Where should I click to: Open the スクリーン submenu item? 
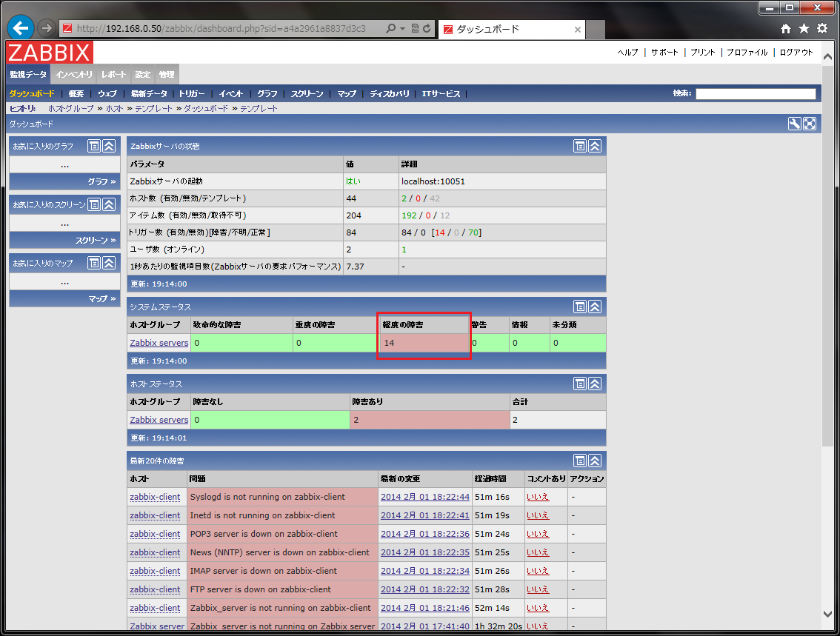[307, 94]
